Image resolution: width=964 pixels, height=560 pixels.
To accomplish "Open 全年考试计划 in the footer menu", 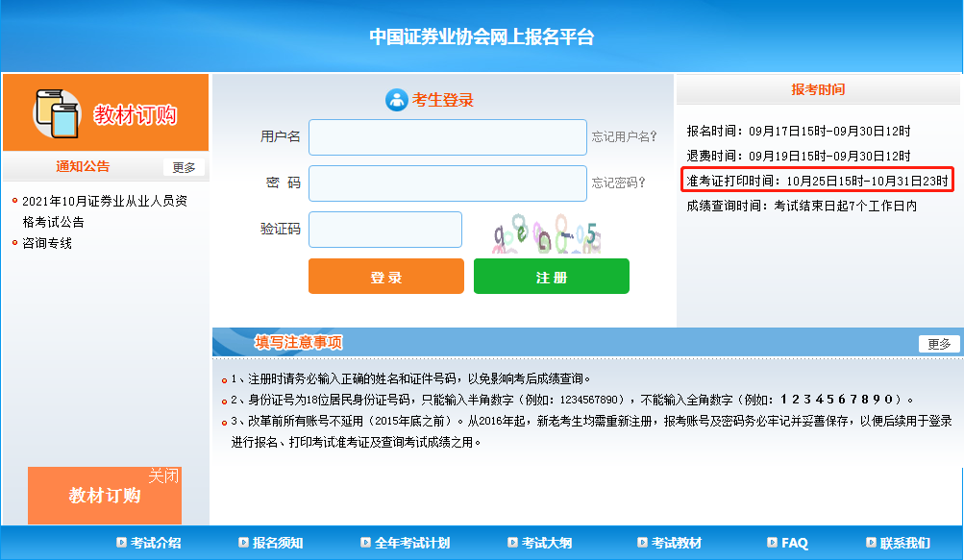I will point(412,543).
